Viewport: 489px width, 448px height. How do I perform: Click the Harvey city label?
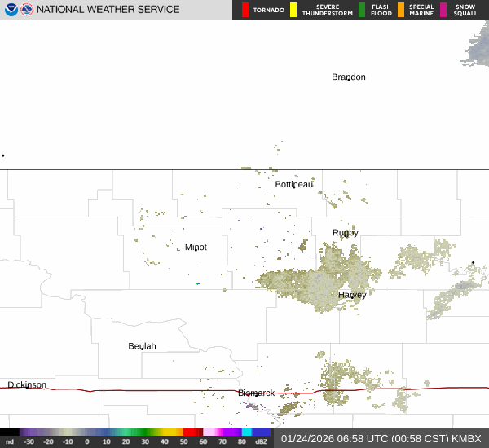coord(352,295)
